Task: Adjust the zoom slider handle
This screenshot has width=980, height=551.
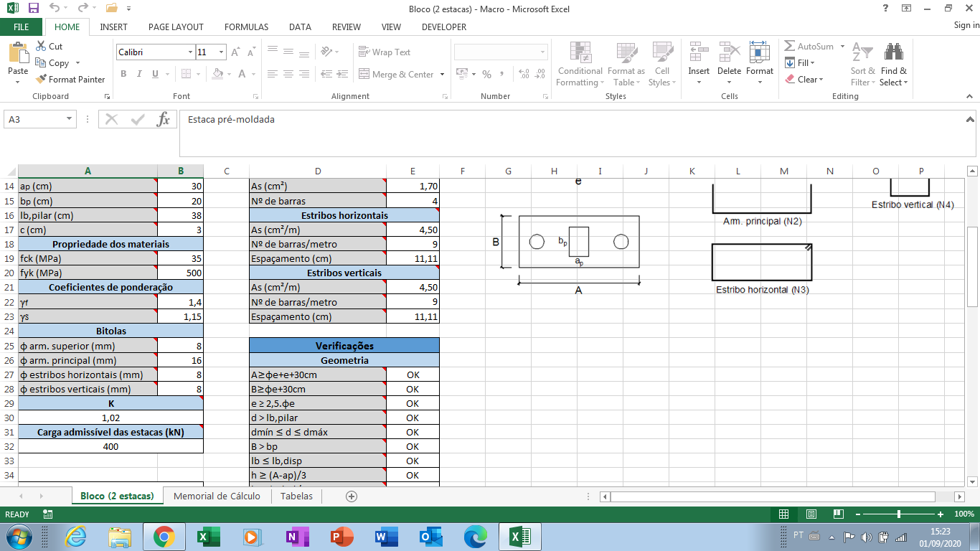Action: tap(899, 514)
